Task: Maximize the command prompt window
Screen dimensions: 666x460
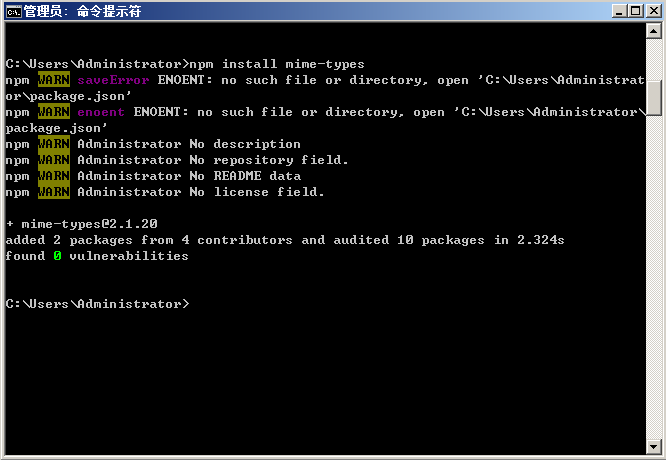Action: pos(636,11)
